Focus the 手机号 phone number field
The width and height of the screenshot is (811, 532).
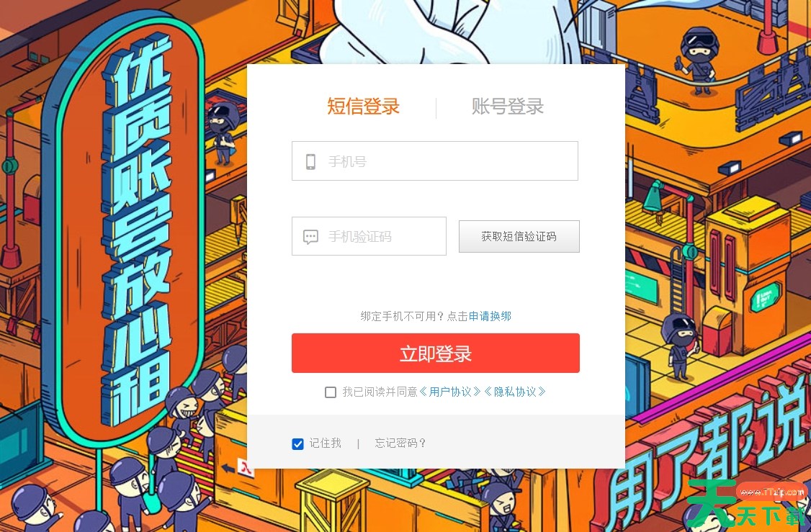point(435,161)
